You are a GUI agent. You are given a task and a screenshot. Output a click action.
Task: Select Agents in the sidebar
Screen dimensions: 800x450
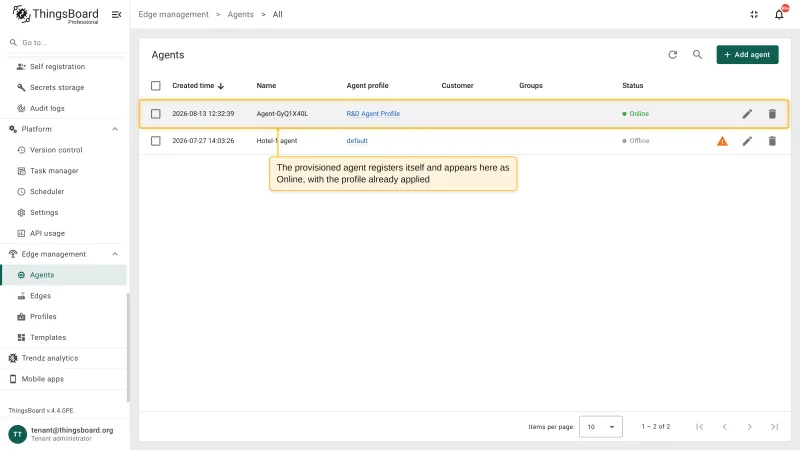[x=64, y=275]
